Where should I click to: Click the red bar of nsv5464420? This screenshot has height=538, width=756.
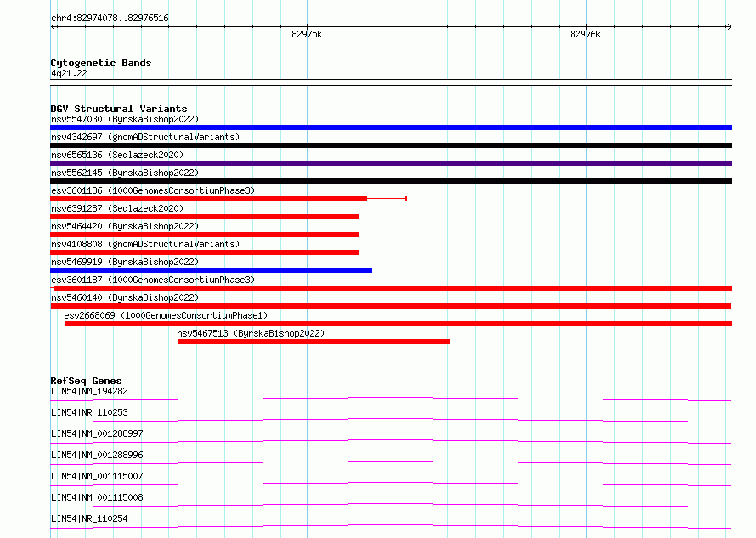coord(205,235)
